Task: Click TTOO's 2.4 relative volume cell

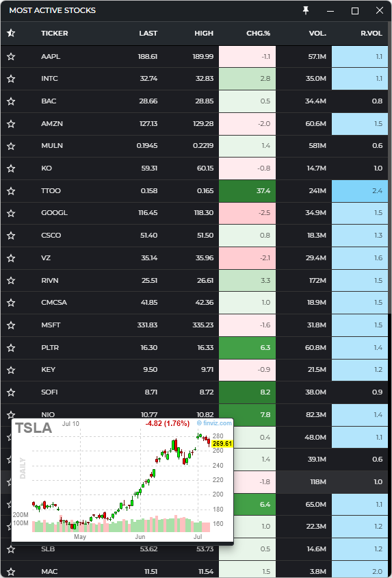Action: [360, 191]
